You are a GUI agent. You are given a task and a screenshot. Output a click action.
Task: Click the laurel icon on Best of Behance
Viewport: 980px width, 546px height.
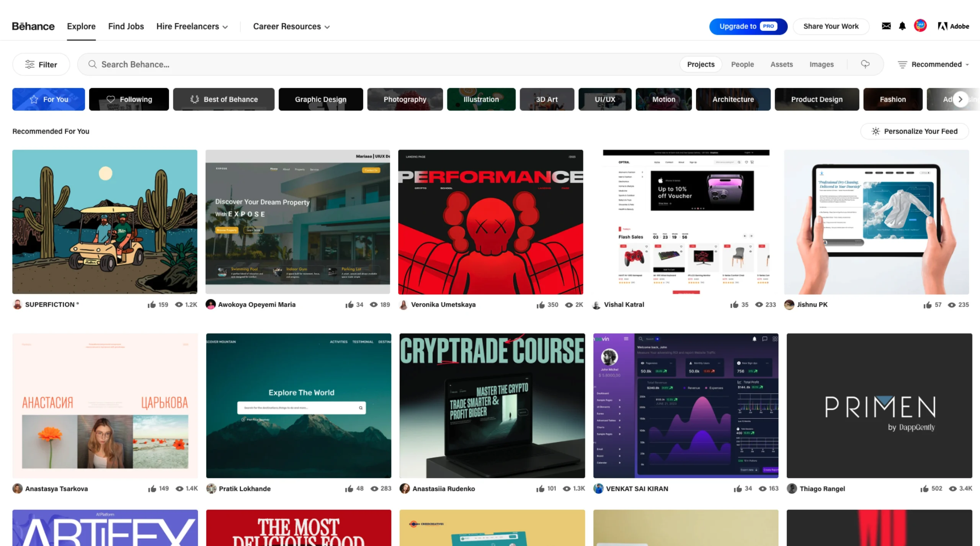[x=194, y=99]
